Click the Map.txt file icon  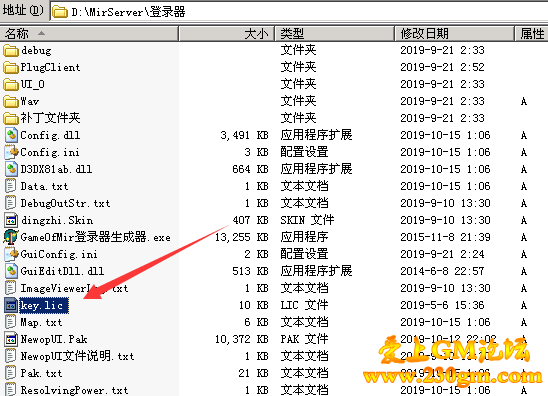[x=11, y=322]
